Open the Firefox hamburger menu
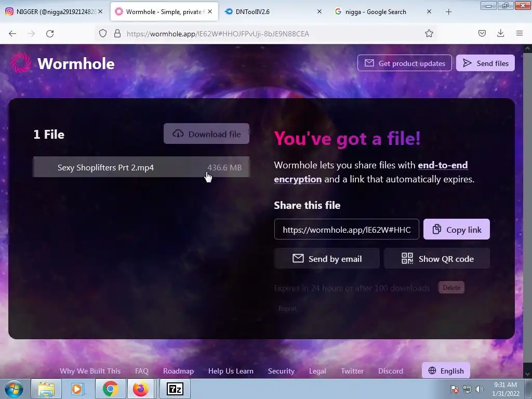This screenshot has width=532, height=399. pyautogui.click(x=520, y=33)
